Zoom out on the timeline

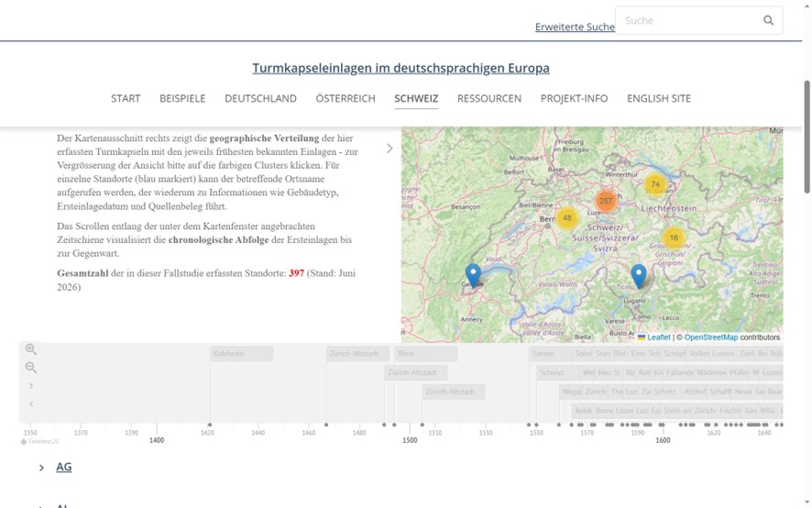tap(30, 368)
